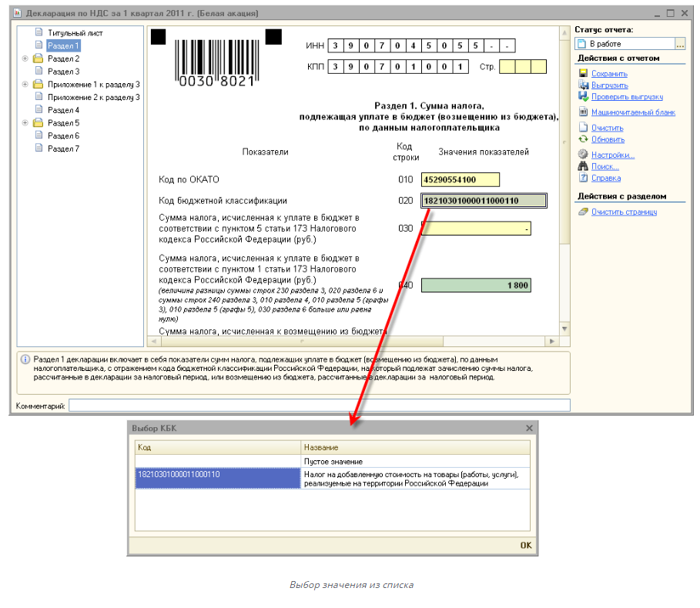Click the Очистить blank page icon
The width and height of the screenshot is (700, 608).
(x=583, y=128)
